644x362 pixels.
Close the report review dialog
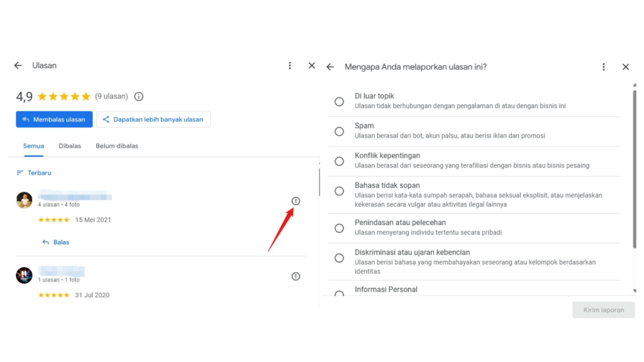(626, 67)
